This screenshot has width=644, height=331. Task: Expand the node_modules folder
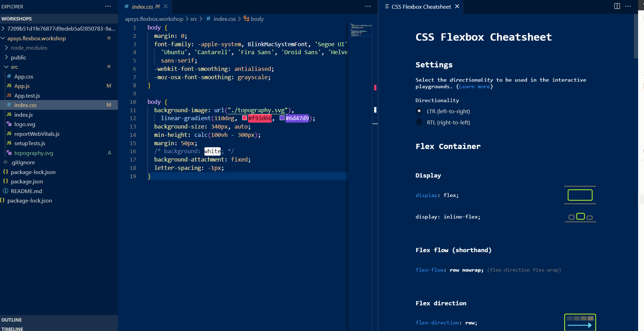tap(29, 48)
